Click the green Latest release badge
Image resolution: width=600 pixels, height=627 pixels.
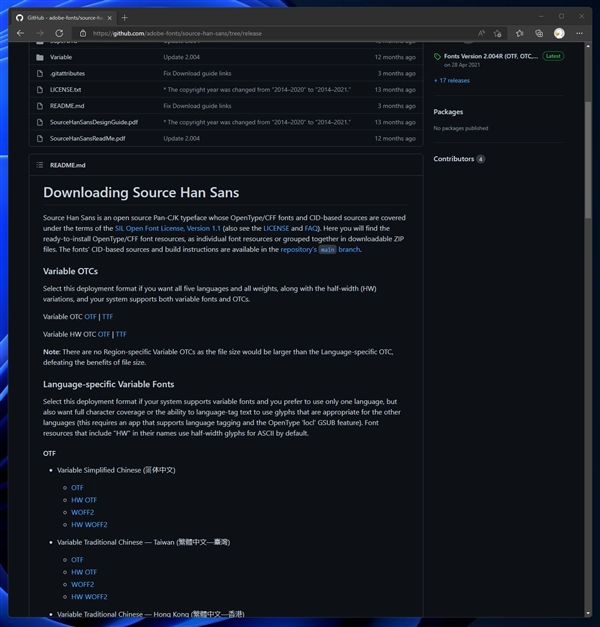tap(553, 56)
